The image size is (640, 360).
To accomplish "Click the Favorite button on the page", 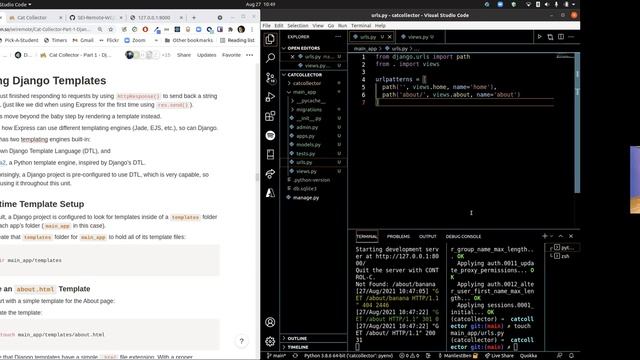I will [231, 55].
